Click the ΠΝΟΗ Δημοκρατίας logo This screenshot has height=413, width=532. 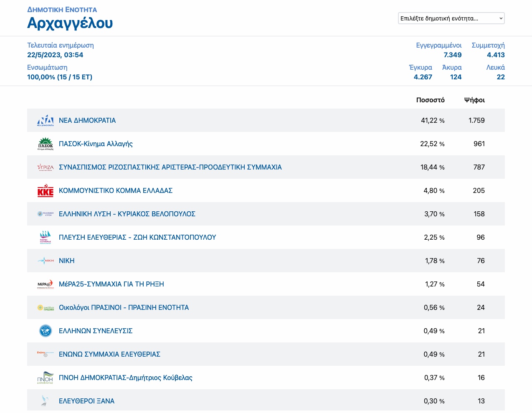[45, 378]
